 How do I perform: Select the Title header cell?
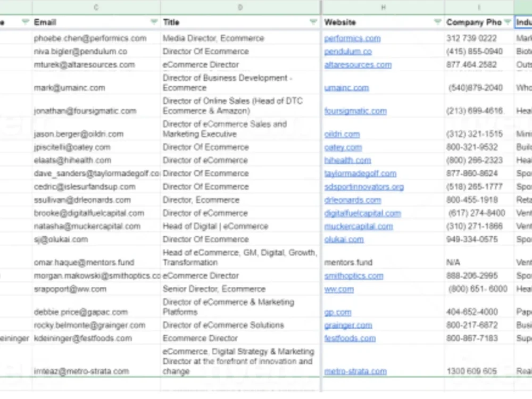[240, 22]
